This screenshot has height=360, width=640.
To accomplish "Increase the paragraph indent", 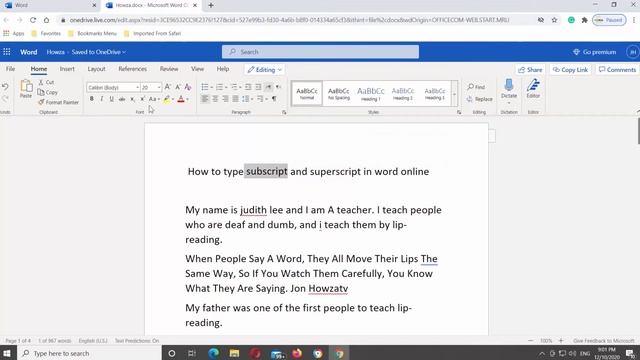I will 258,87.
